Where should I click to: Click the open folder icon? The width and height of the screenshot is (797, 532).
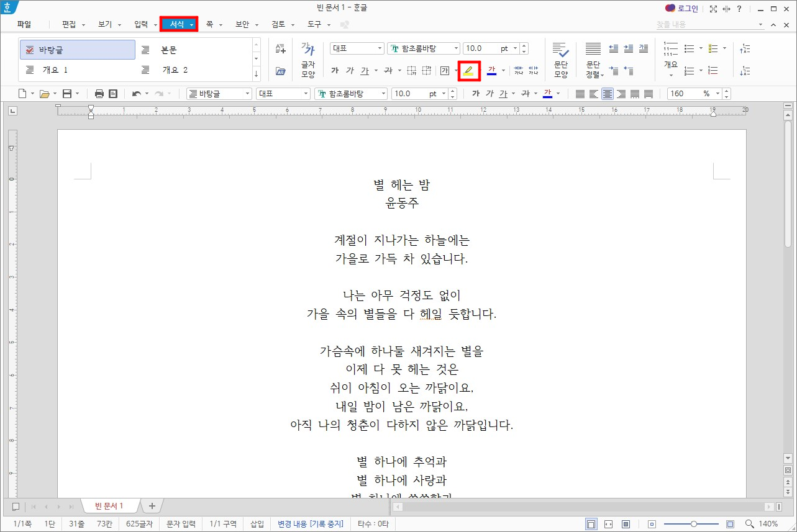pyautogui.click(x=44, y=94)
